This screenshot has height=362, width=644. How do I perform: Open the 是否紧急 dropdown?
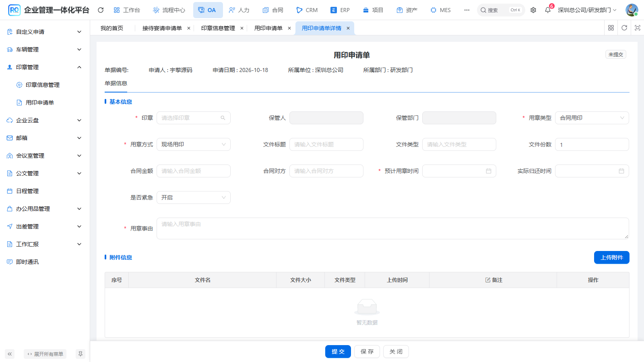(194, 197)
